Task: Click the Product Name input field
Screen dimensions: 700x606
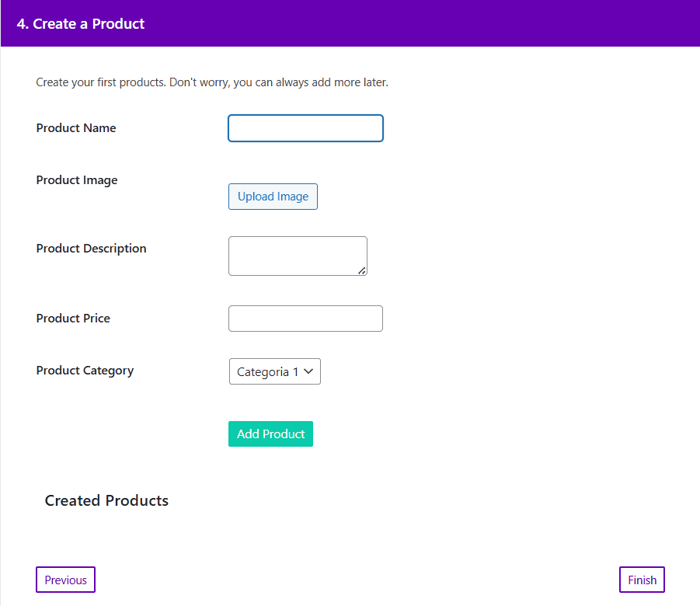Action: tap(305, 127)
